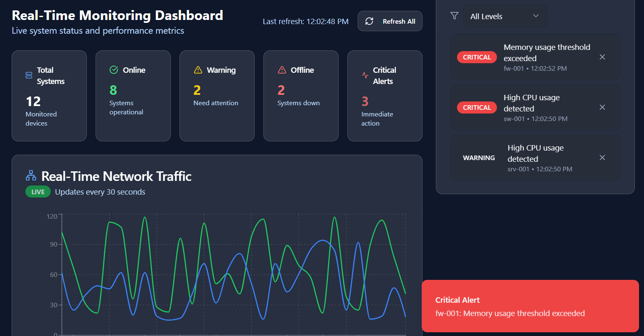This screenshot has width=644, height=336.
Task: Dismiss the warning srv-001 High CPU alert
Action: point(602,158)
